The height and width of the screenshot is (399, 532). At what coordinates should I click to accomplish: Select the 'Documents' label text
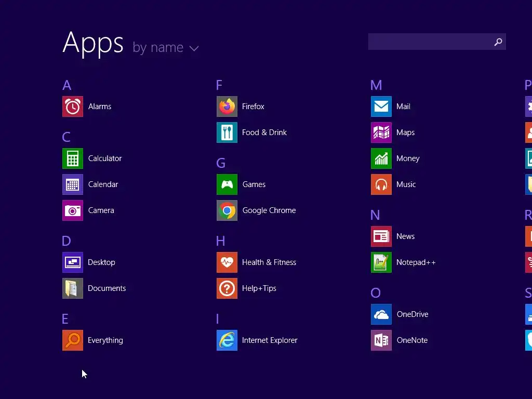tap(107, 288)
